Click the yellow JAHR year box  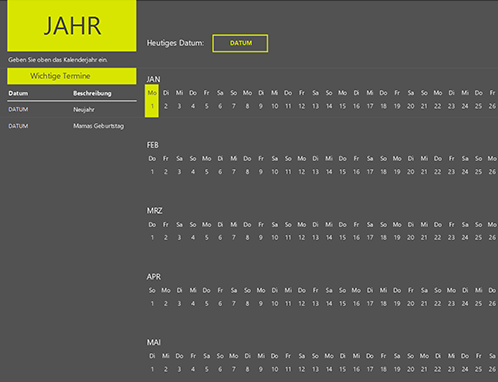pos(72,26)
